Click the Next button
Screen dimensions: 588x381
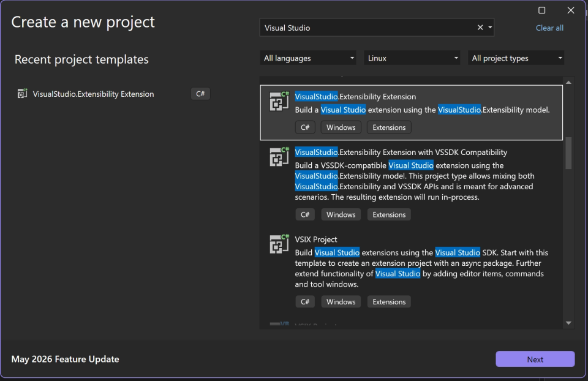535,359
